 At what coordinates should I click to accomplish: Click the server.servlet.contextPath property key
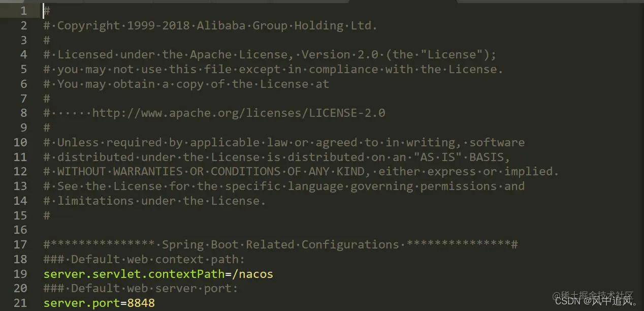click(134, 274)
